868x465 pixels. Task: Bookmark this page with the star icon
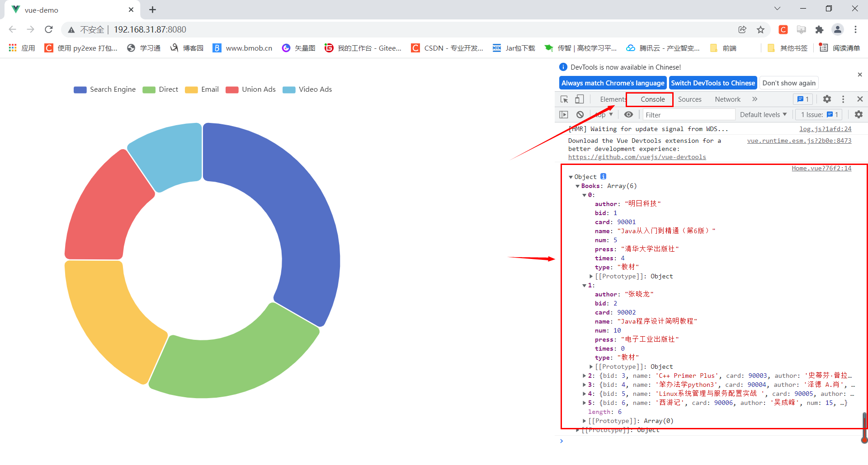tap(760, 29)
